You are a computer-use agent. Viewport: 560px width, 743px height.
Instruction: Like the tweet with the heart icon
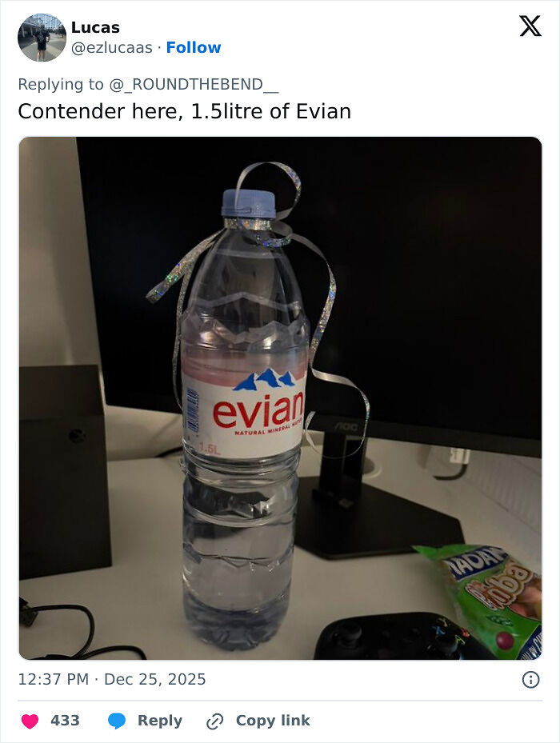coord(30,721)
